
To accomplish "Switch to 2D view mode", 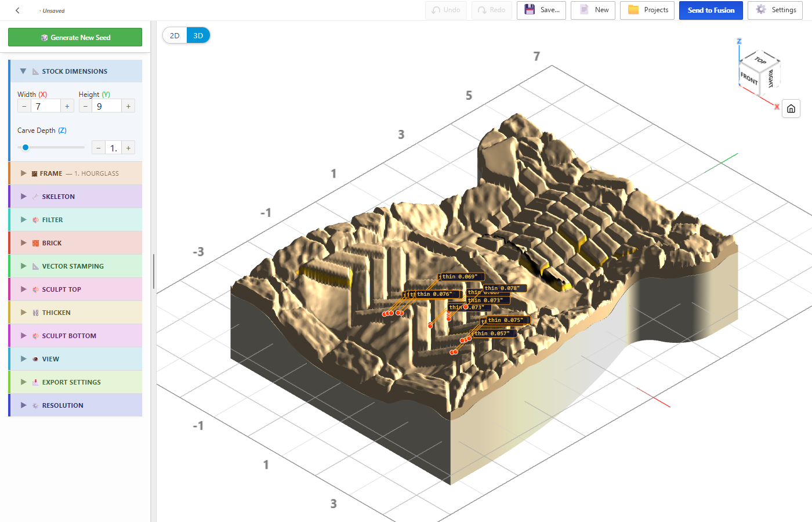I will point(175,35).
